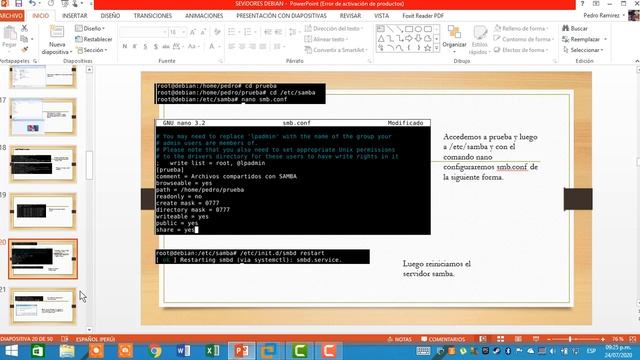Open Contorno de forma dropdown
This screenshot has width=640, height=360.
524,39
